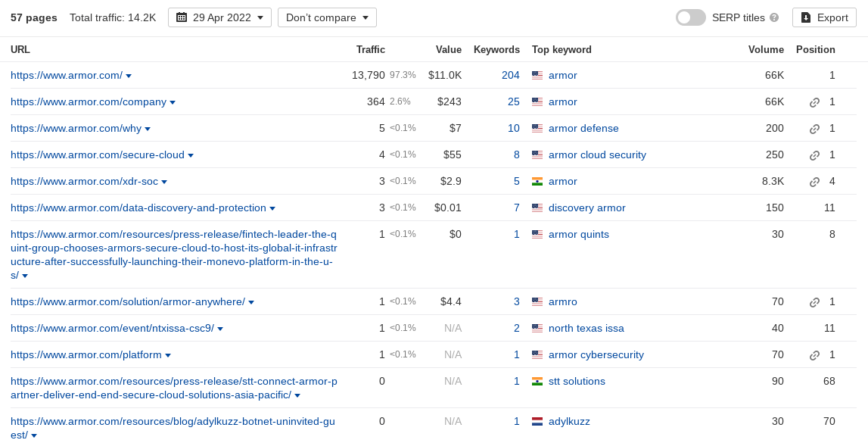Sort by Position column header
Screen dimensions: 868x440
(816, 50)
